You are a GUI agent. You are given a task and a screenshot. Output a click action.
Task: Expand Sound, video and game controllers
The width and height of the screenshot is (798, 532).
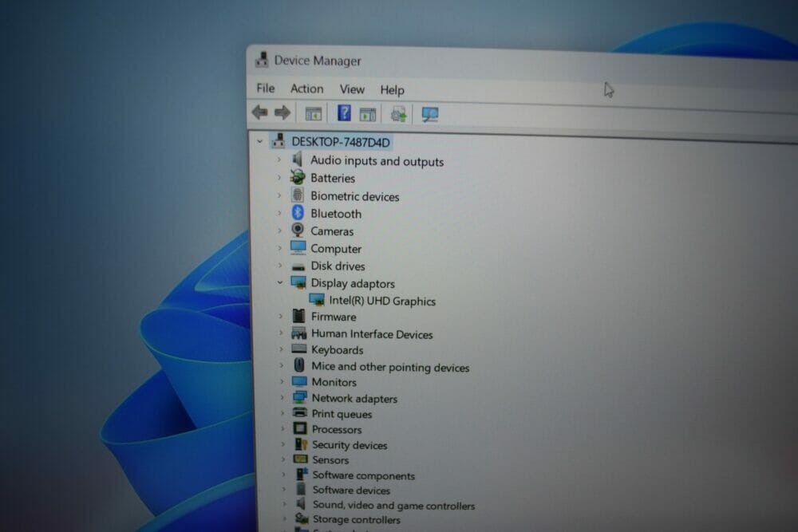click(285, 504)
